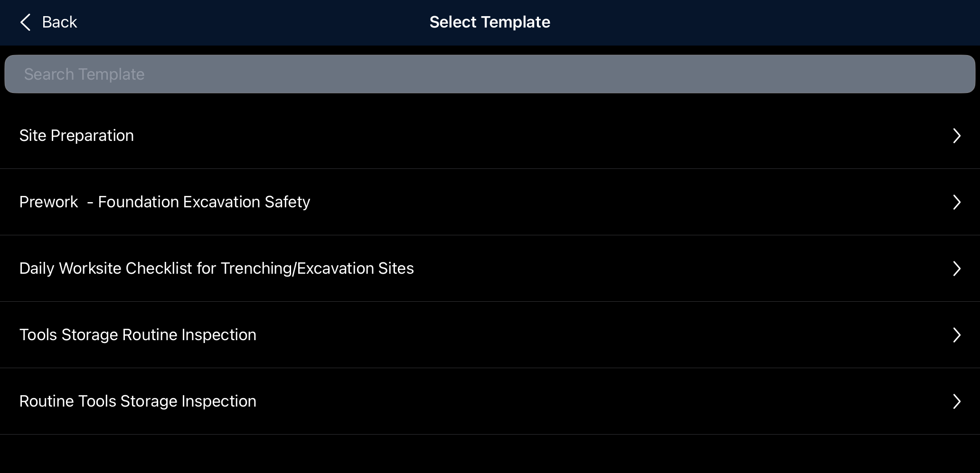Hit the chevron next to Tools Storage Routine Inspection
The width and height of the screenshot is (980, 473).
957,335
